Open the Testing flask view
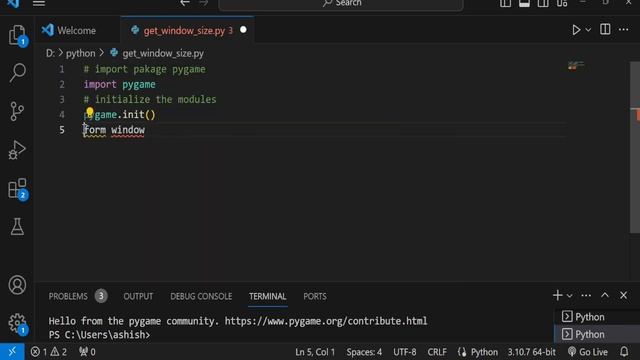Viewport: 640px width, 360px height. [x=17, y=227]
